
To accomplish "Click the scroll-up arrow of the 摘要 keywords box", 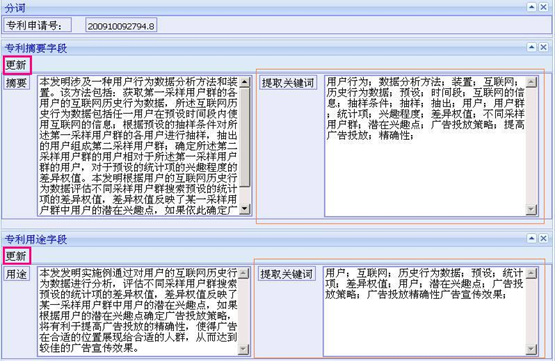I will point(531,82).
